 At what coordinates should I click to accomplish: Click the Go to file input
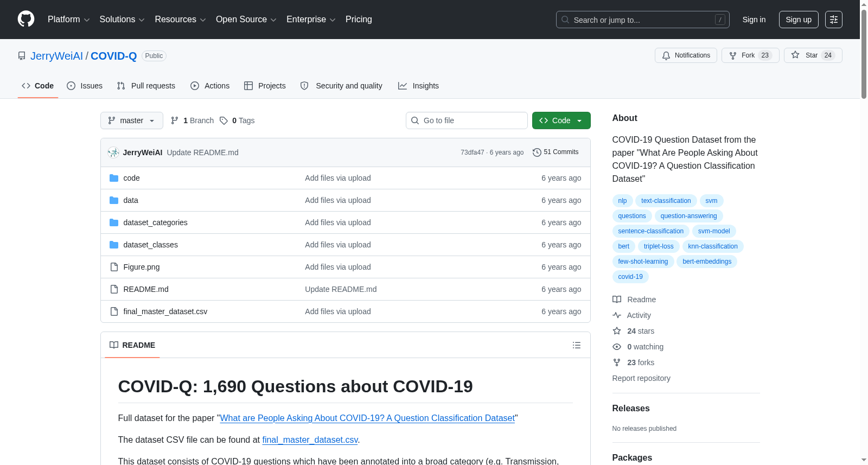click(x=467, y=120)
